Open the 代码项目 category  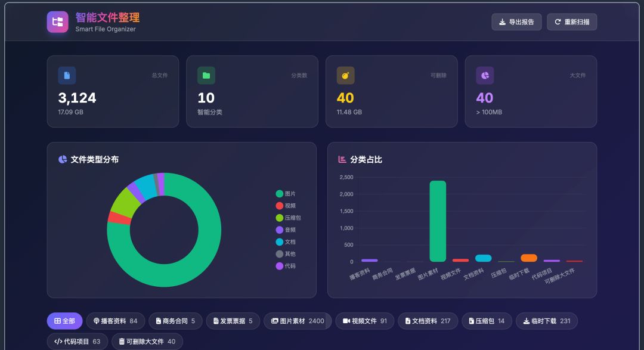(x=77, y=342)
